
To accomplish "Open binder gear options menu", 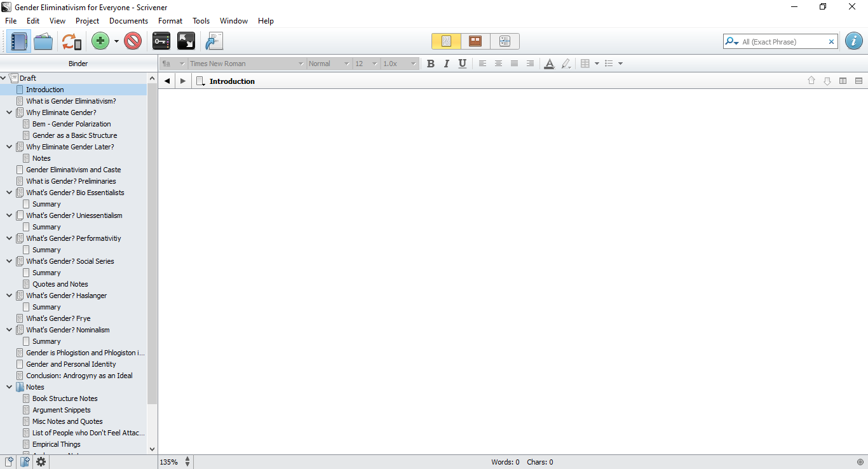I will click(41, 462).
